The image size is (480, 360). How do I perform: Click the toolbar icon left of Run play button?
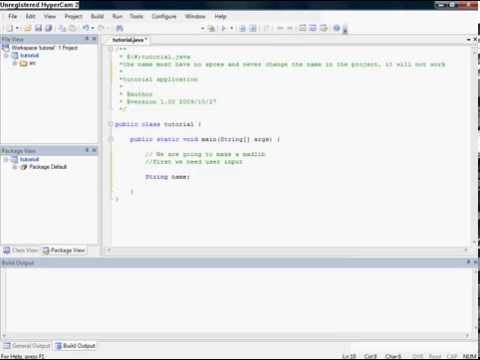coord(211,28)
